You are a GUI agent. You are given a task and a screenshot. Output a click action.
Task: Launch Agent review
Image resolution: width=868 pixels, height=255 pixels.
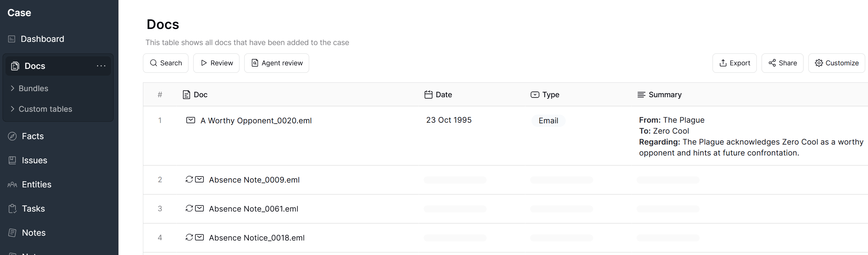click(276, 63)
